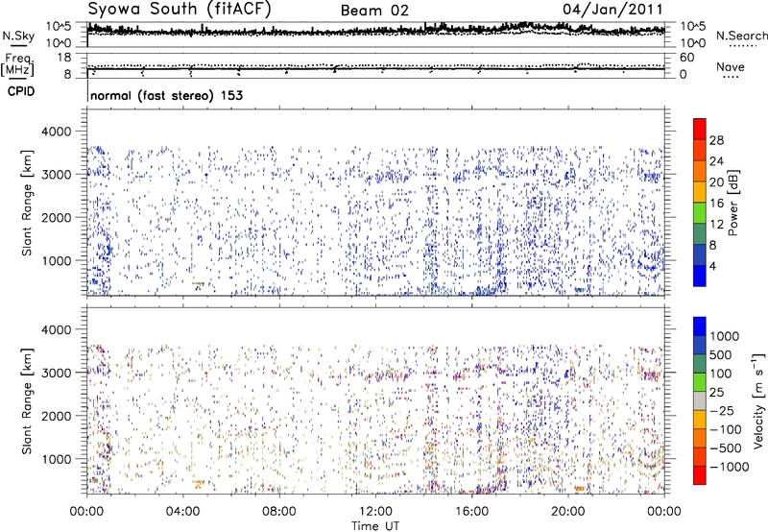This screenshot has width=768, height=532.
Task: Click the '-1000' velocity colorbar value
Action: [x=730, y=467]
